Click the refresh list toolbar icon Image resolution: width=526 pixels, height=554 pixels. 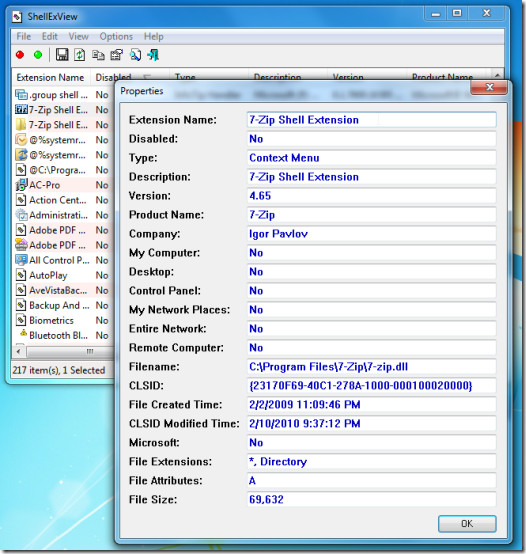[79, 55]
